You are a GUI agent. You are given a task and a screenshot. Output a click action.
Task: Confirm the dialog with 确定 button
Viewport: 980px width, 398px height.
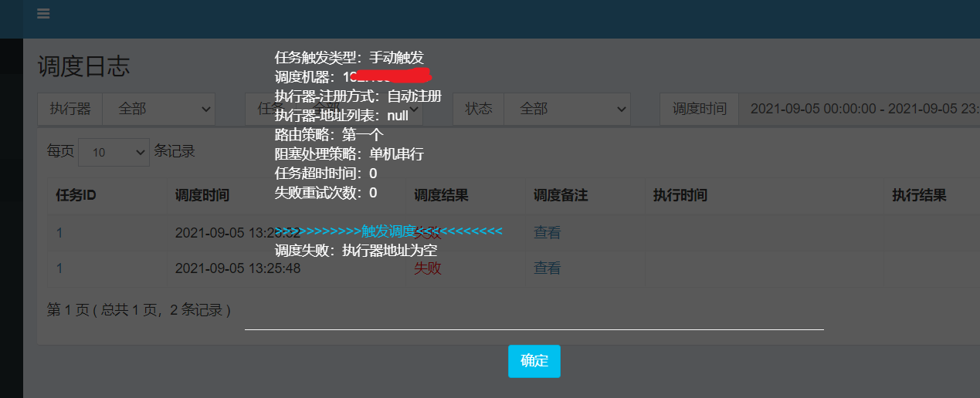click(x=534, y=361)
